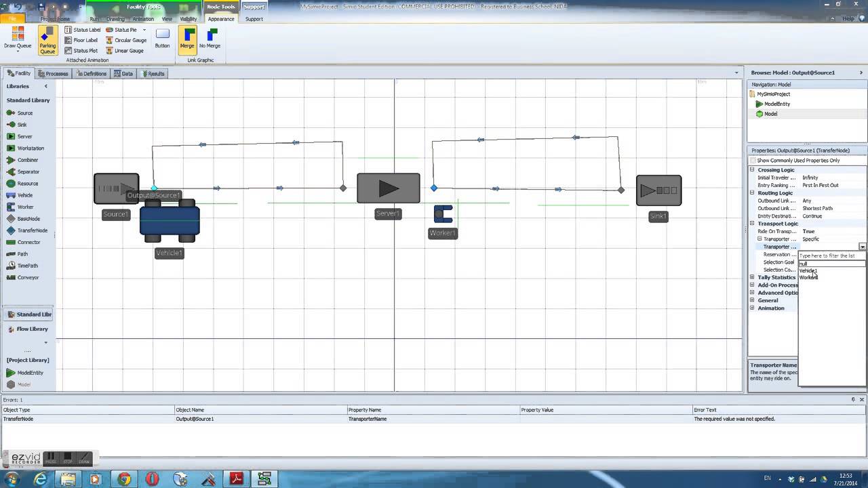Add a Linear Gauge animation
Screen dimensions: 868x488
(x=125, y=50)
